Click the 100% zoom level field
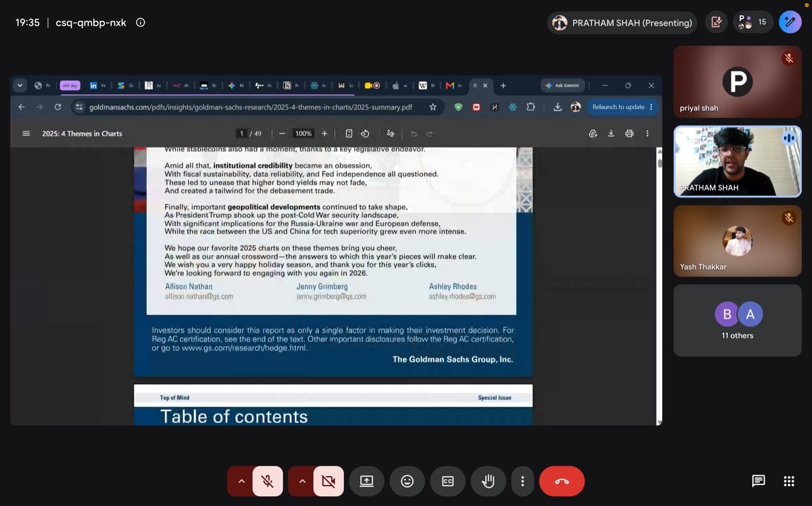The height and width of the screenshot is (506, 812). click(303, 133)
